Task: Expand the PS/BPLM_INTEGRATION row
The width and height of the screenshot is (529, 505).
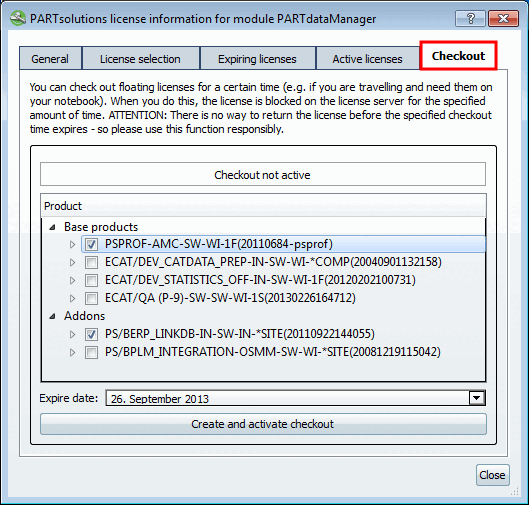Action: 72,353
